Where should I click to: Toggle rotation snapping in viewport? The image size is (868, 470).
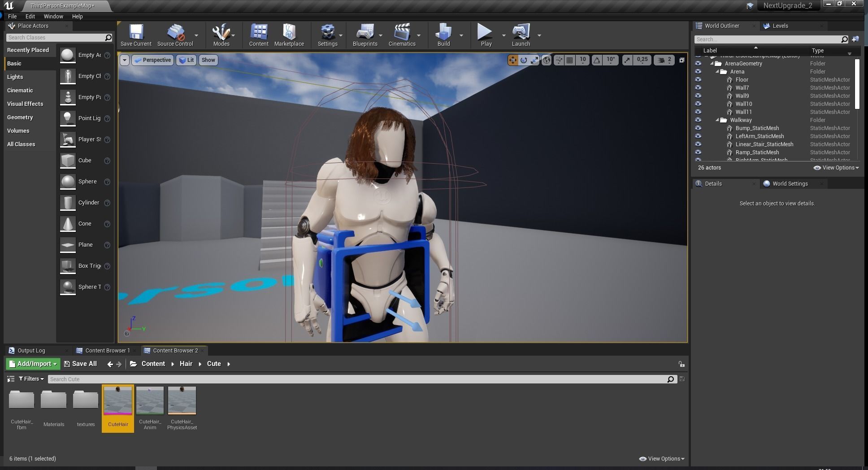click(597, 60)
